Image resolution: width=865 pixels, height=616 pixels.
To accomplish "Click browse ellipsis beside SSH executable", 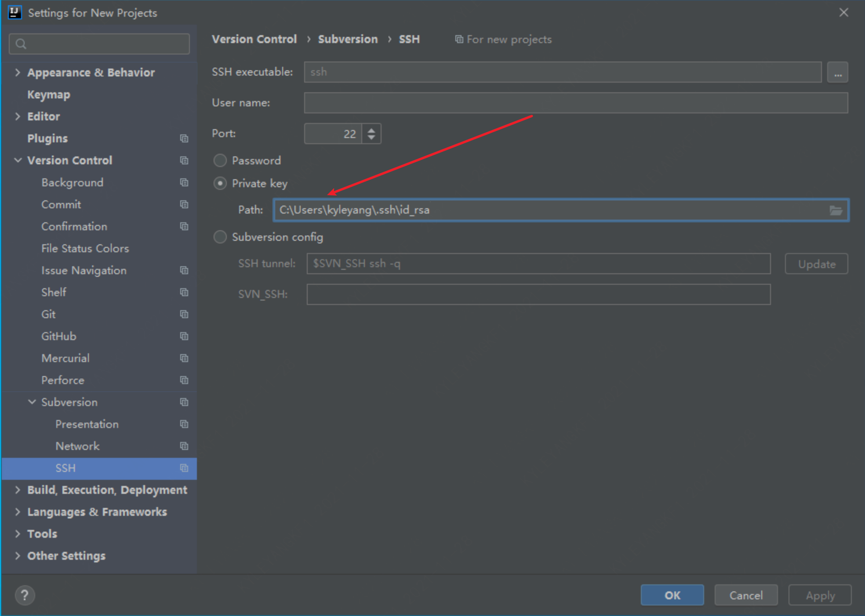I will (837, 72).
